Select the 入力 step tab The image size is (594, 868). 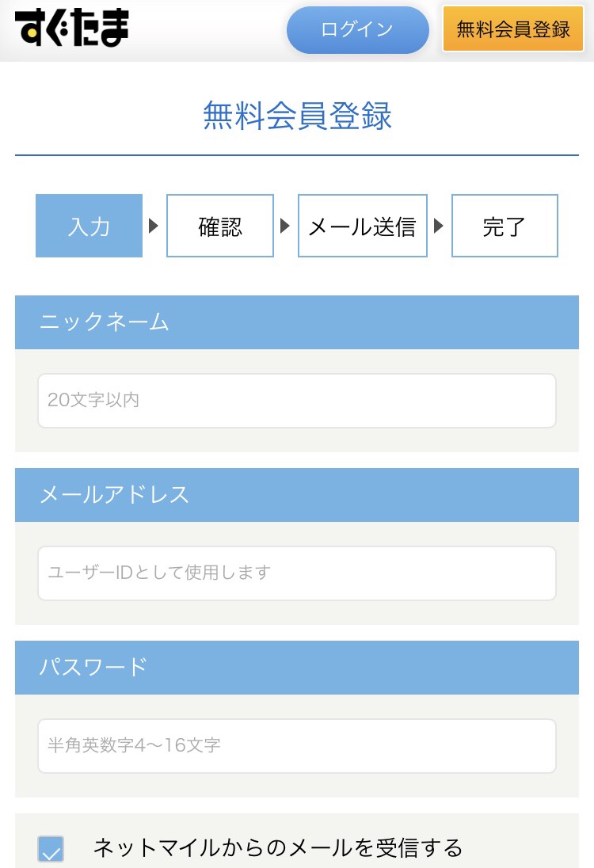point(89,226)
